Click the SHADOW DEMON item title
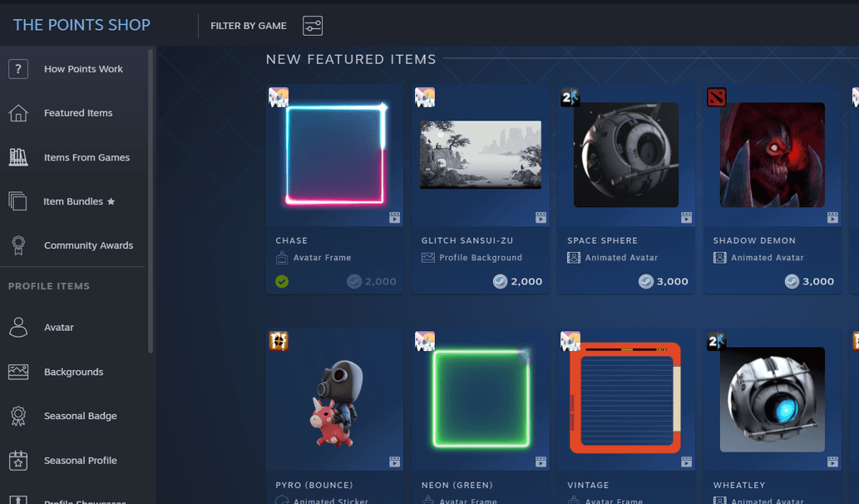This screenshot has height=504, width=859. click(754, 240)
